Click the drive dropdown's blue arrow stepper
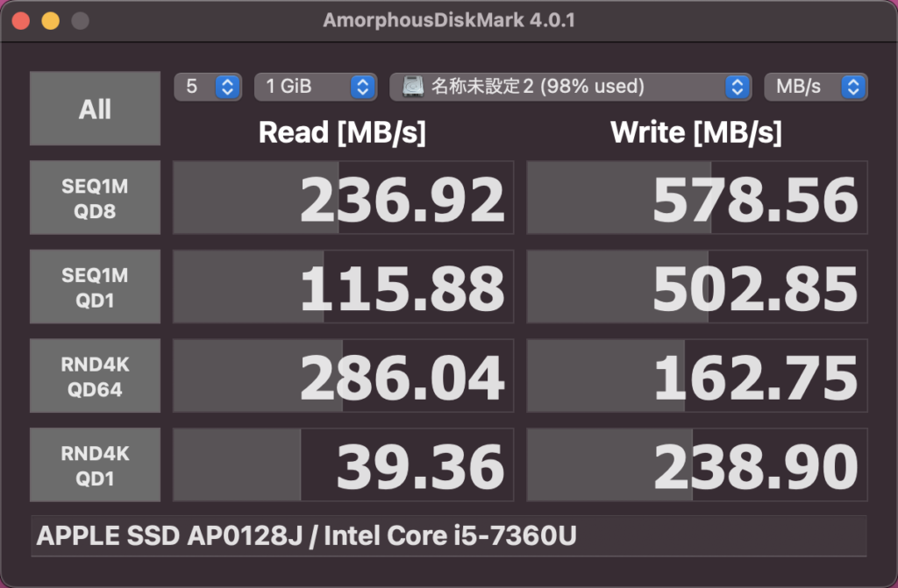Screen dimensions: 898x588 [738, 87]
